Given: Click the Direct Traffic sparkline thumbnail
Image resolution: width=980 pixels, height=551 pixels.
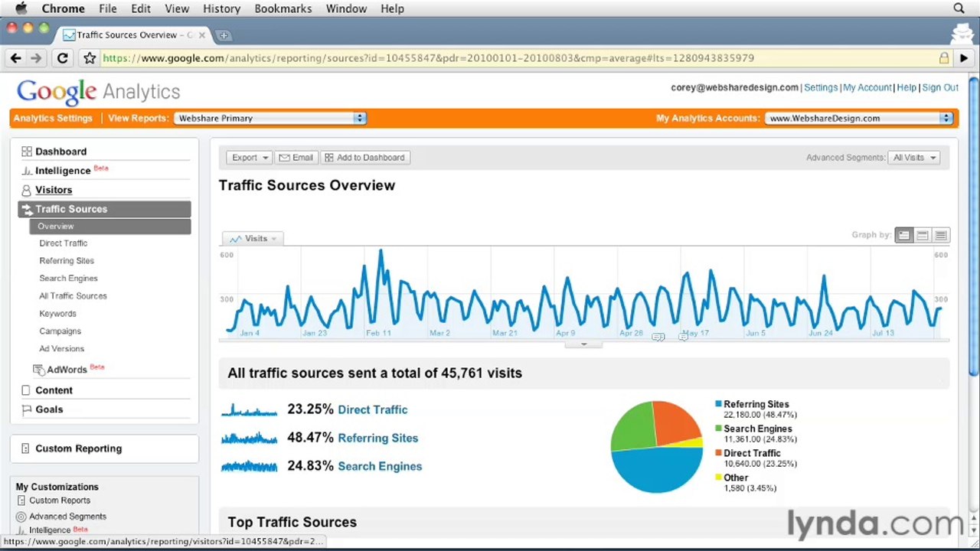Looking at the screenshot, I should coord(250,410).
